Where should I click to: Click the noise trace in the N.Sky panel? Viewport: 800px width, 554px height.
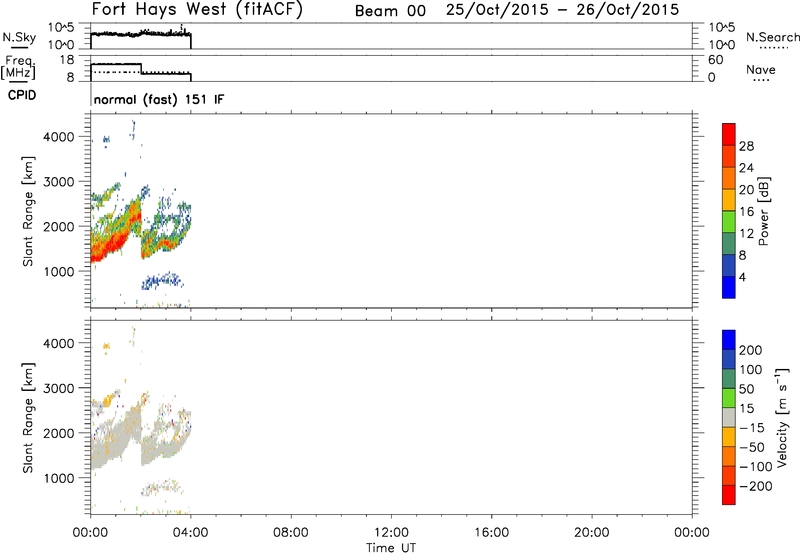(141, 34)
